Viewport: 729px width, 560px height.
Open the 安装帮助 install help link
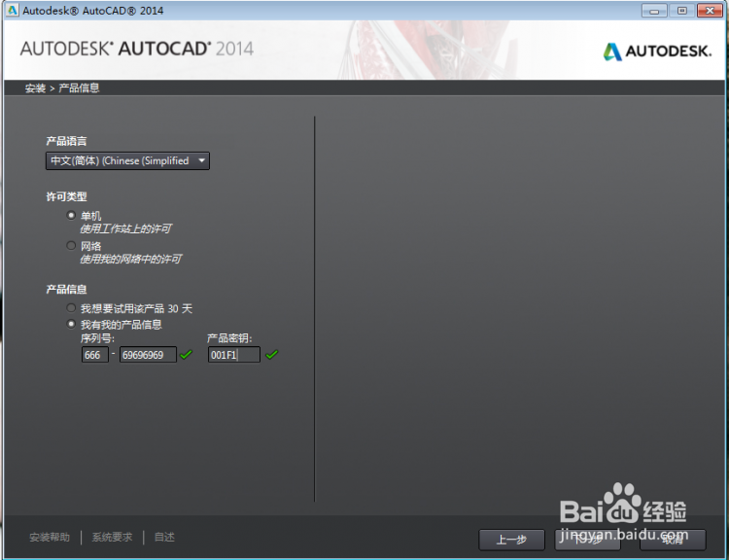(x=50, y=538)
